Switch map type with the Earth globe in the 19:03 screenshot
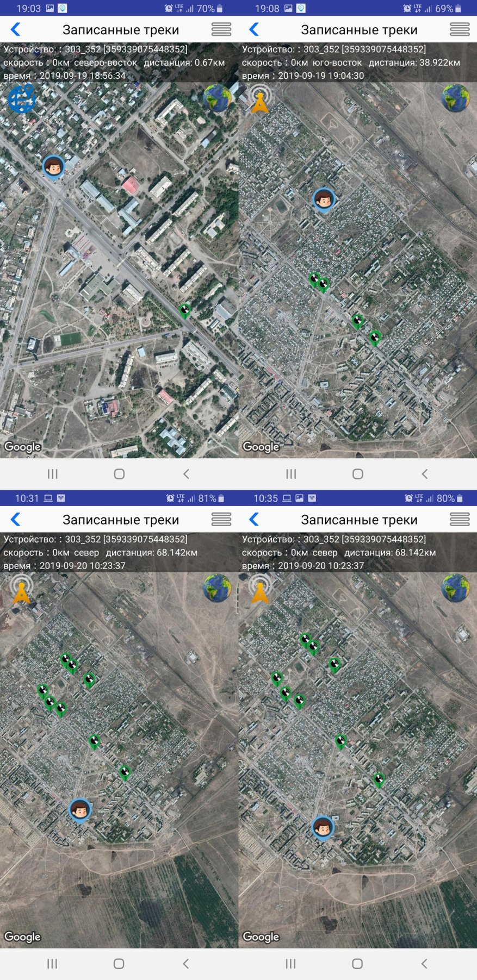 217,98
